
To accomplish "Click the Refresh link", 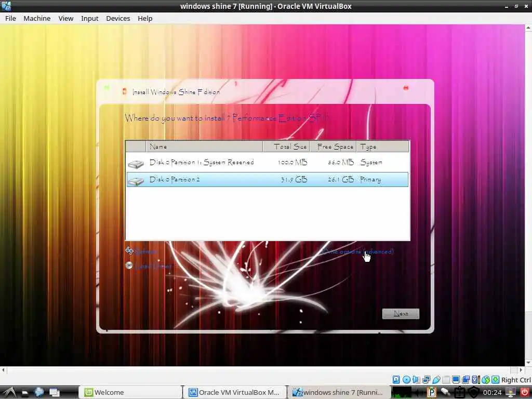I will tap(146, 252).
